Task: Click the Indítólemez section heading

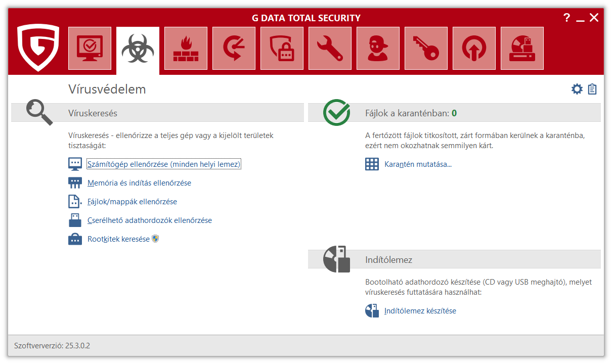Action: tap(388, 260)
